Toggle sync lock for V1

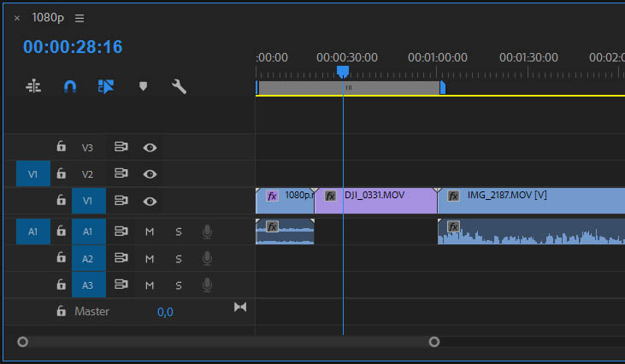[x=121, y=200]
